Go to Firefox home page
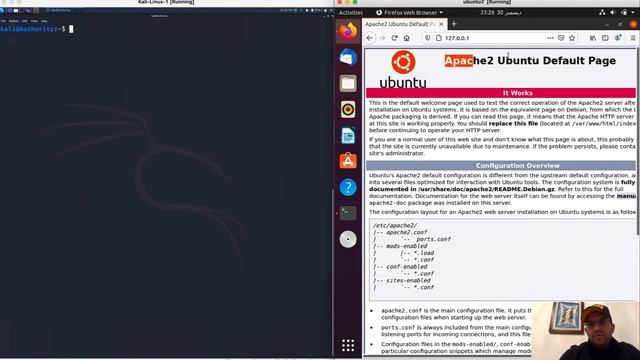This screenshot has width=640, height=360. pos(407,38)
